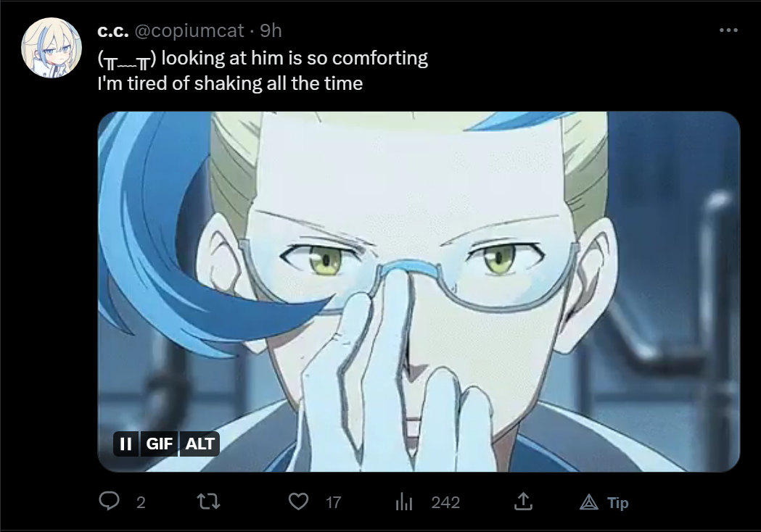The width and height of the screenshot is (761, 532).
Task: Send a Tip using the triangle icon
Action: click(589, 502)
